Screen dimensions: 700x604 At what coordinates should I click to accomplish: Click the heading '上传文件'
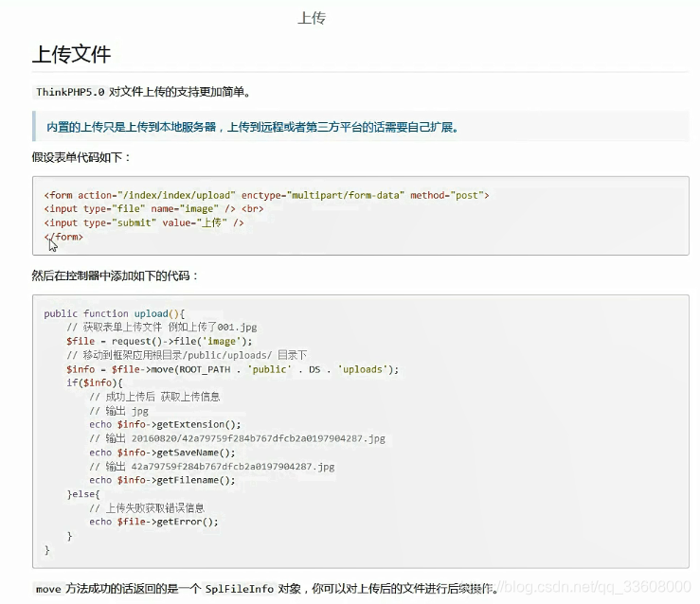71,54
